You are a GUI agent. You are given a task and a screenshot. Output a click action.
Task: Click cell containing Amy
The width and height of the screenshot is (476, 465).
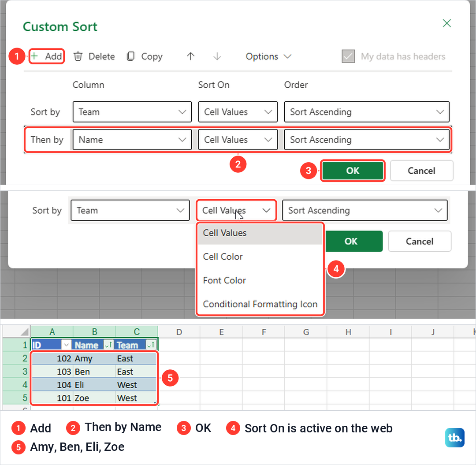tap(94, 358)
